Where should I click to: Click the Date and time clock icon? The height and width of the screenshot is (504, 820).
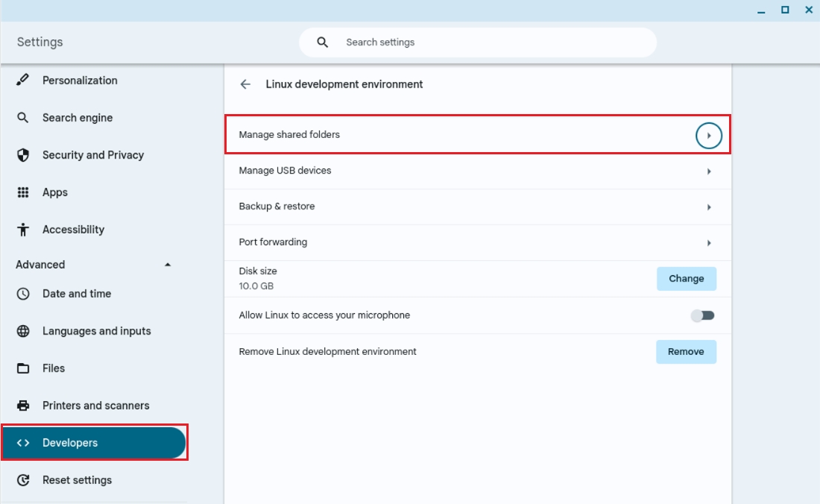(x=23, y=294)
